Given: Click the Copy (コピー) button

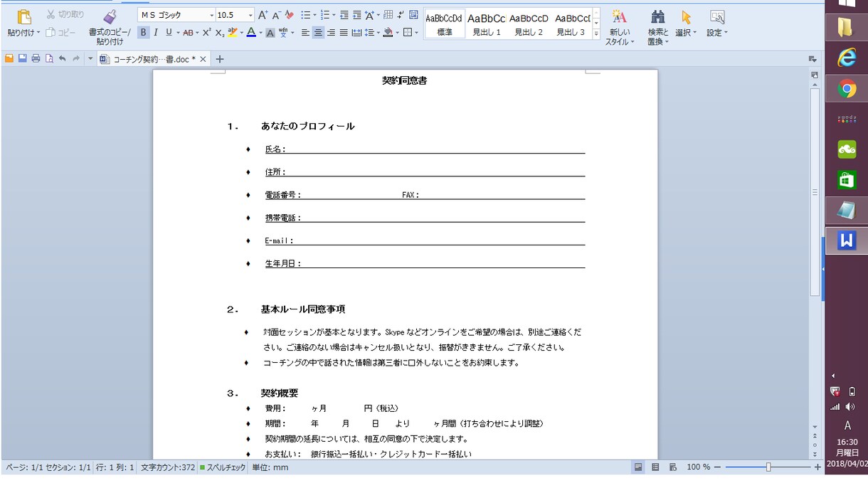Looking at the screenshot, I should (x=60, y=32).
